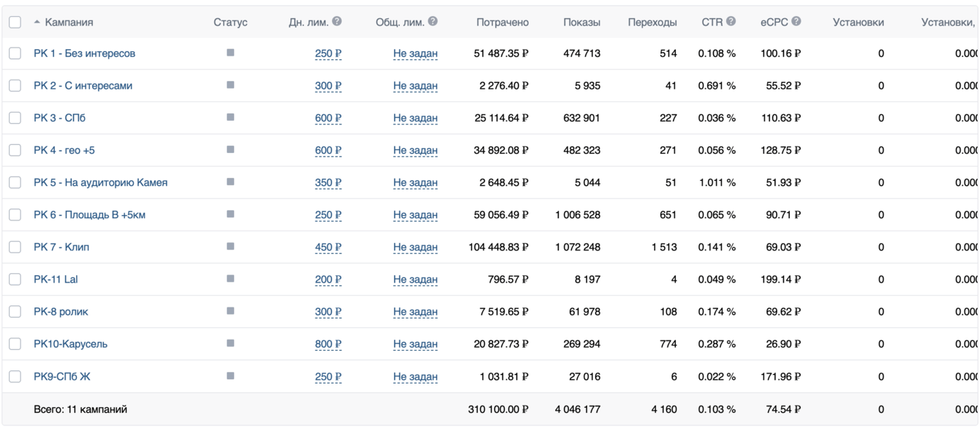Open campaign РК 4 - гео +5
980x429 pixels.
click(64, 150)
